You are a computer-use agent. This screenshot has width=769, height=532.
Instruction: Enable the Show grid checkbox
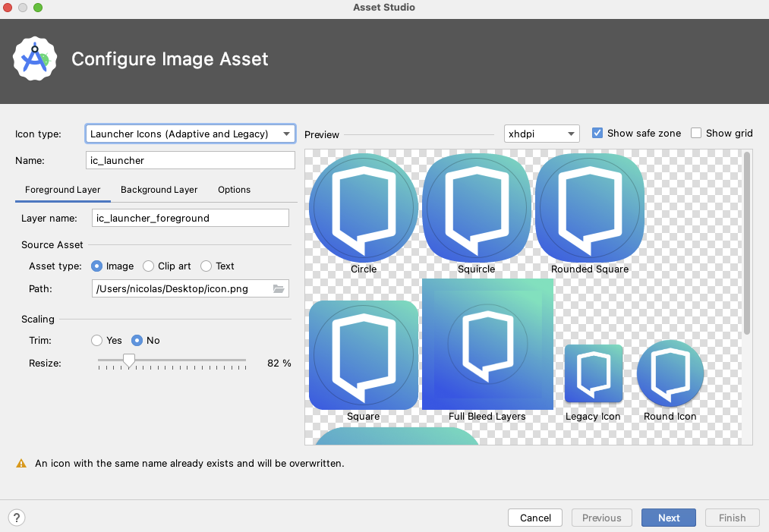pos(696,133)
